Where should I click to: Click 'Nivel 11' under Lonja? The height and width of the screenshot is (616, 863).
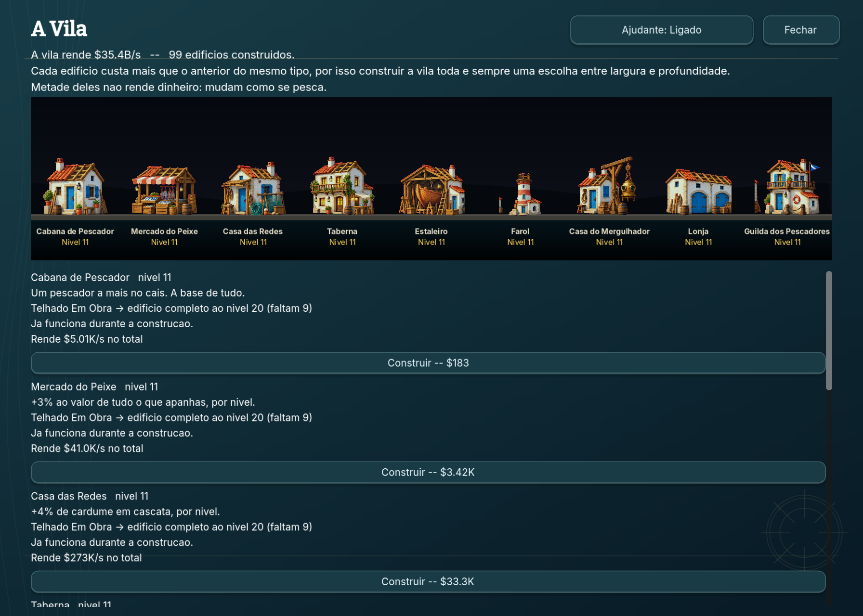coord(698,242)
